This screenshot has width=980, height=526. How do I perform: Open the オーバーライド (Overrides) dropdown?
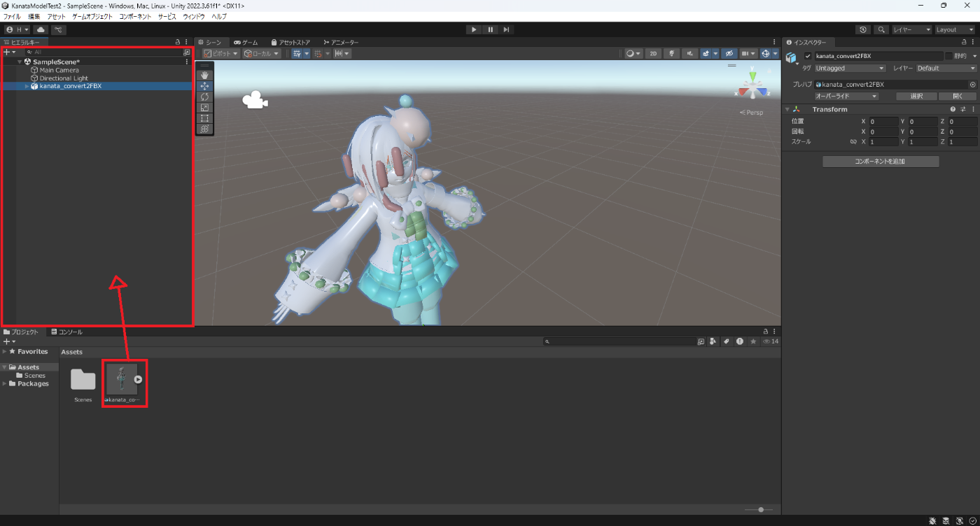click(846, 97)
